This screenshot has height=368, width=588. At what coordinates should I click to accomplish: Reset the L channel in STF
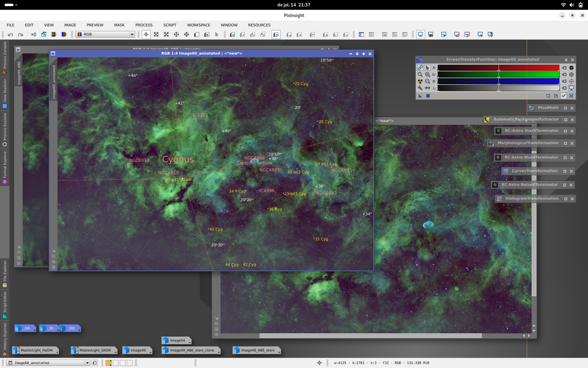pos(564,88)
